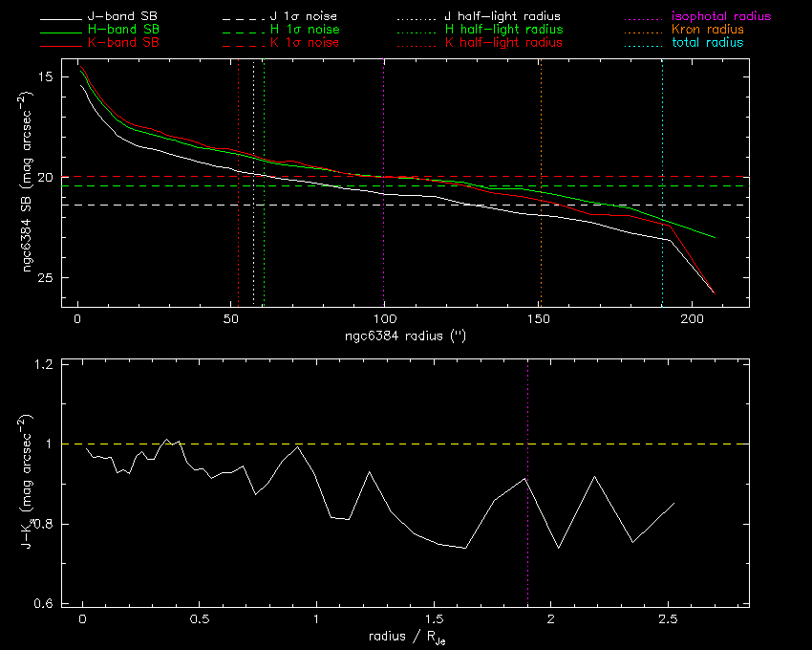Select the cyan total radius legend label

click(x=701, y=43)
